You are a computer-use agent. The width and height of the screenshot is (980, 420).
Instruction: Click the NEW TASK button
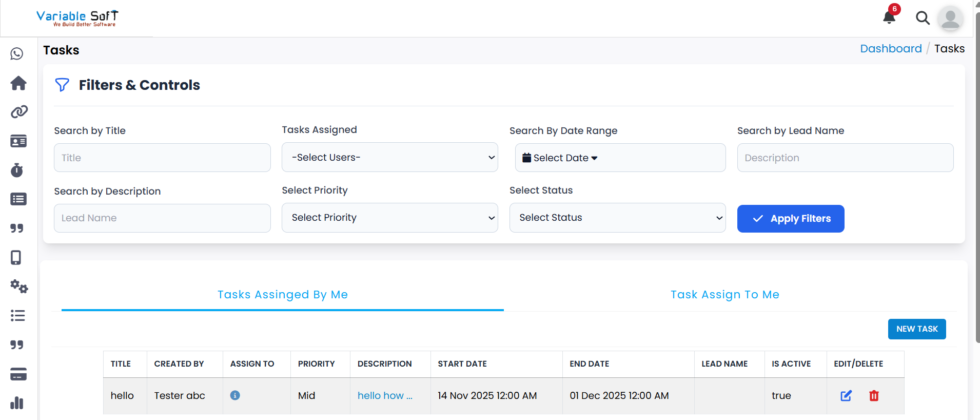[x=916, y=329]
